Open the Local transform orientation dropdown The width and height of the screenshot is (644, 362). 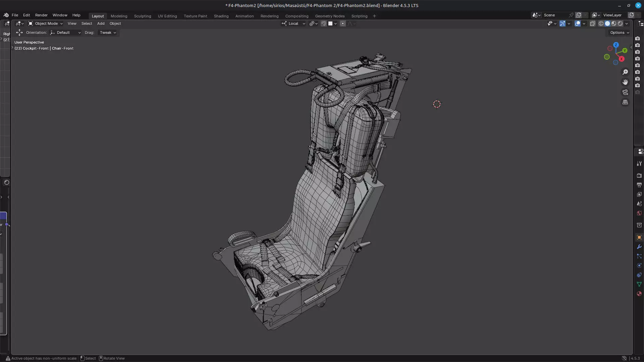[x=293, y=23]
